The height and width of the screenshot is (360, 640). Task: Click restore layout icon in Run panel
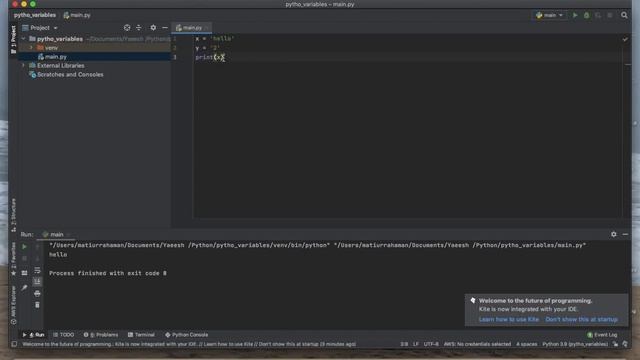click(x=24, y=273)
